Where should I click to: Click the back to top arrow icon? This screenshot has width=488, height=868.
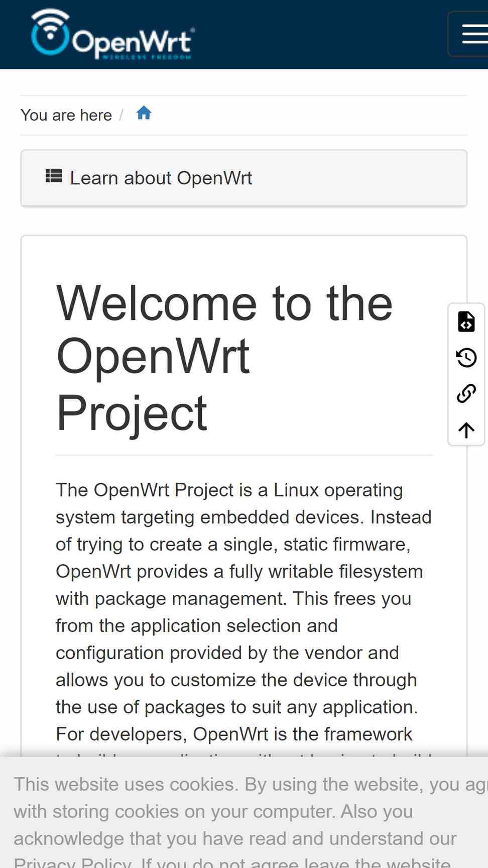click(466, 430)
